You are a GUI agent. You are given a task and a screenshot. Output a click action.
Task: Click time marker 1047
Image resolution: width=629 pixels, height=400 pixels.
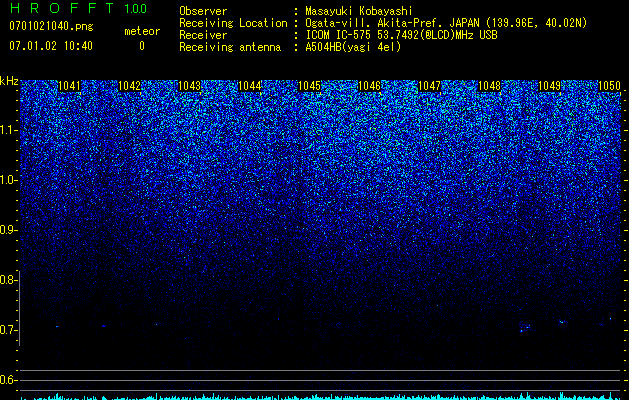click(429, 86)
